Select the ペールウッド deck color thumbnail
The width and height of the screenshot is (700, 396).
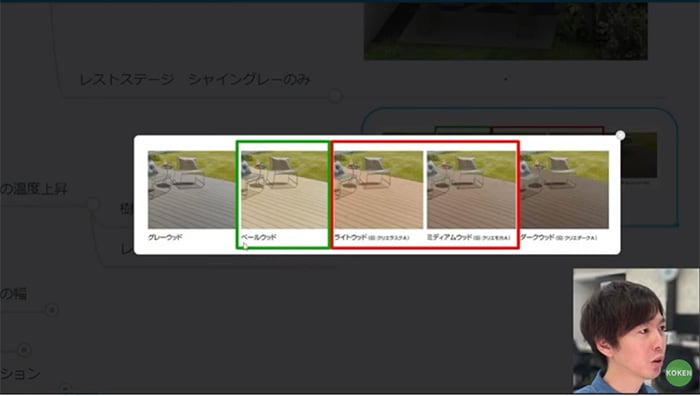pyautogui.click(x=284, y=190)
